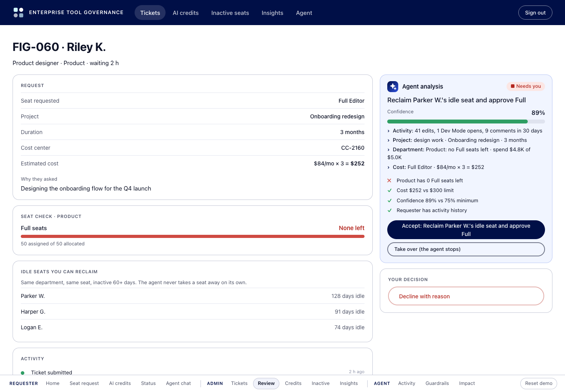The height and width of the screenshot is (392, 565).
Task: Open Impact in the Agent demo links
Action: click(x=467, y=383)
